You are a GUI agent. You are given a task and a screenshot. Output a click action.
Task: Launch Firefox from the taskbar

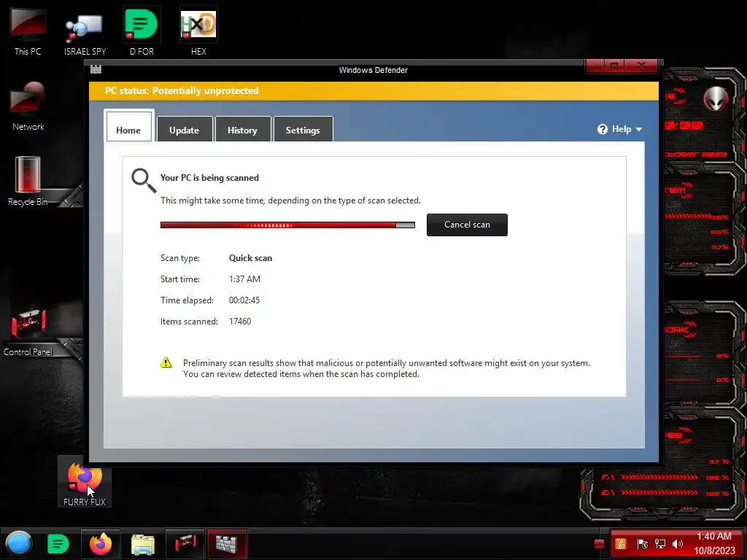pos(101,543)
